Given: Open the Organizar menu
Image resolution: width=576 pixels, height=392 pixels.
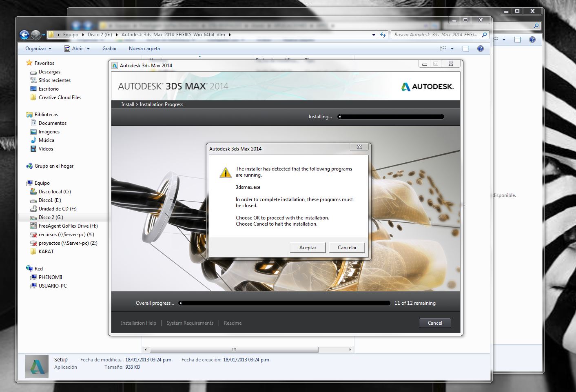Looking at the screenshot, I should click(38, 49).
